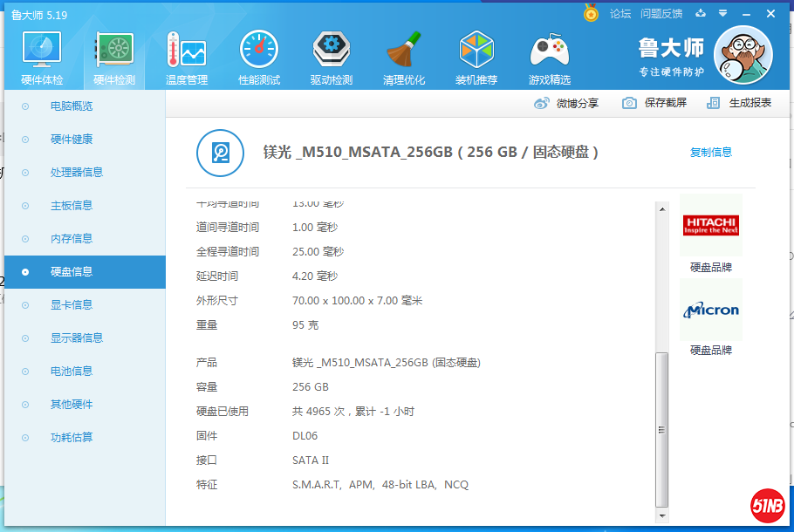The height and width of the screenshot is (532, 794).
Task: Click 生成报表 generate report button
Action: pos(740,103)
